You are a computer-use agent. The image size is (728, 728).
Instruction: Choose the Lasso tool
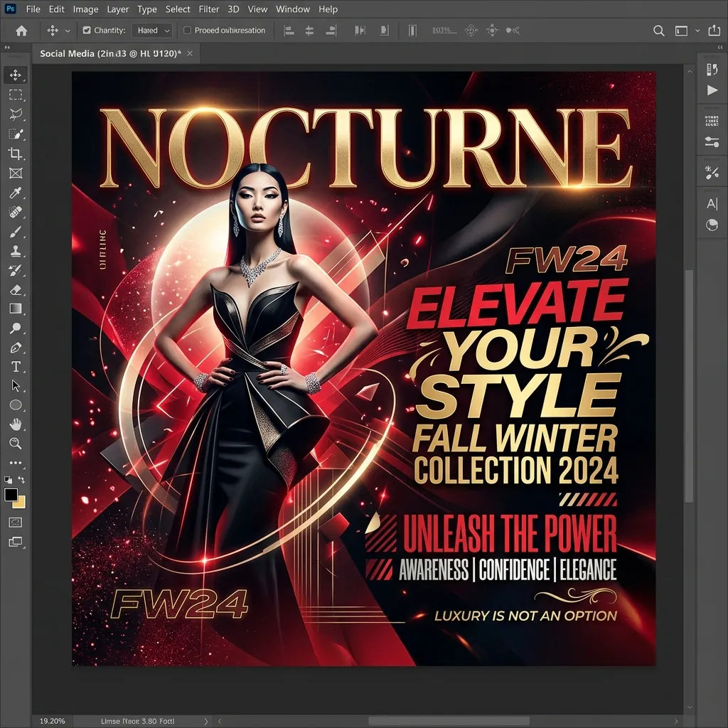16,114
